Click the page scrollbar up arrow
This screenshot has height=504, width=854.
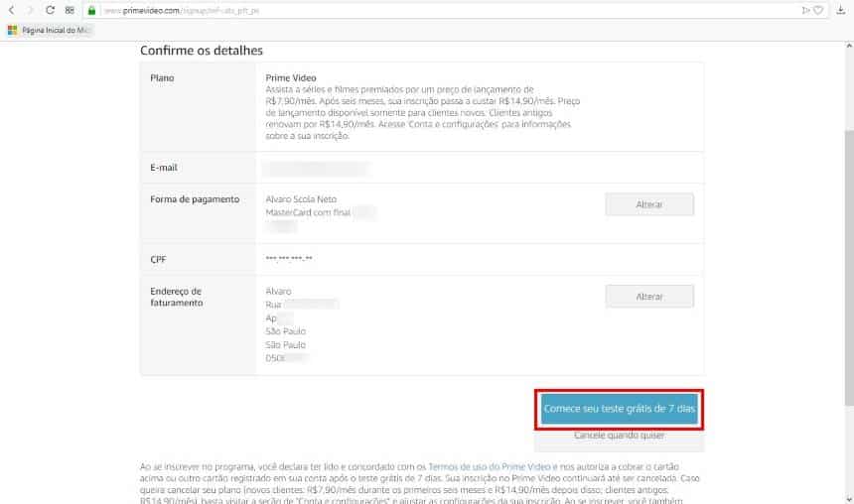[849, 47]
